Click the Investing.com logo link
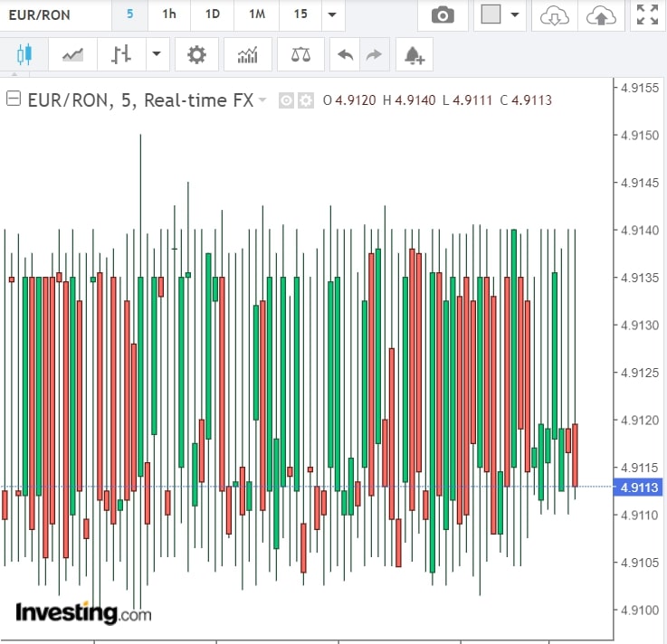 [83, 612]
